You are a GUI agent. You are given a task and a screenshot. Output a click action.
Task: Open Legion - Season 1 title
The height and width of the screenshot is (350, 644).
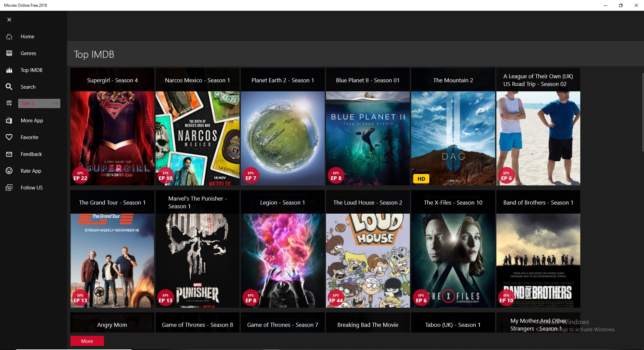coord(283,203)
